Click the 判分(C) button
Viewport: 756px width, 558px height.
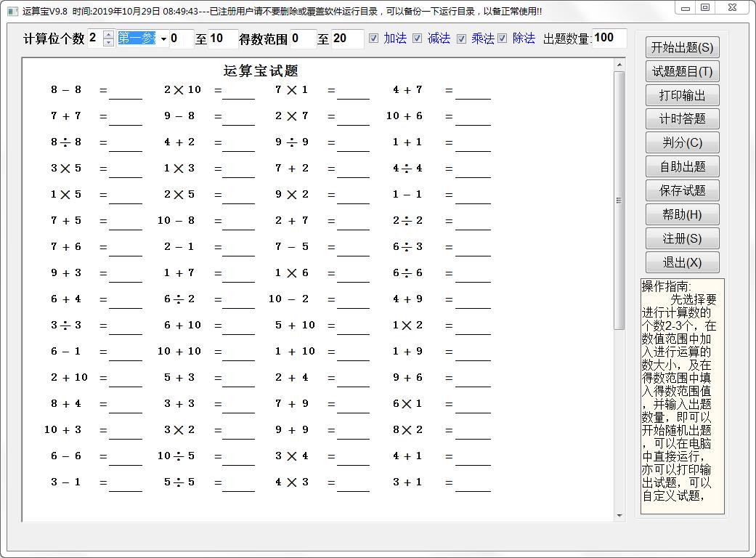click(x=682, y=142)
